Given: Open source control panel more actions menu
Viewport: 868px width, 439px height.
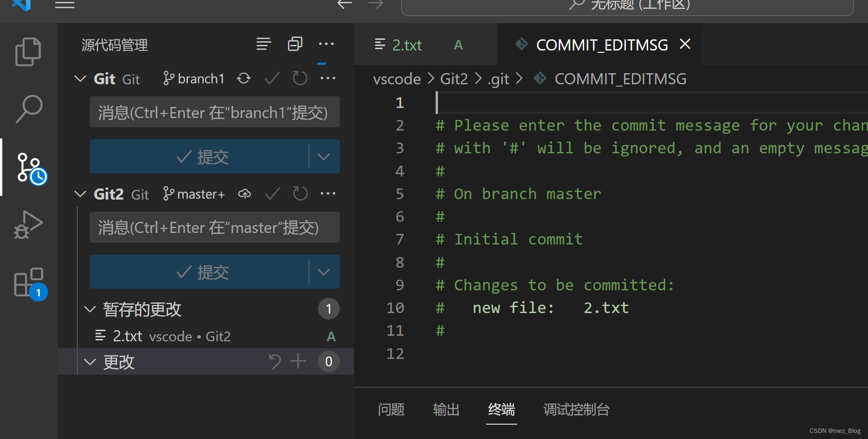Looking at the screenshot, I should click(326, 44).
